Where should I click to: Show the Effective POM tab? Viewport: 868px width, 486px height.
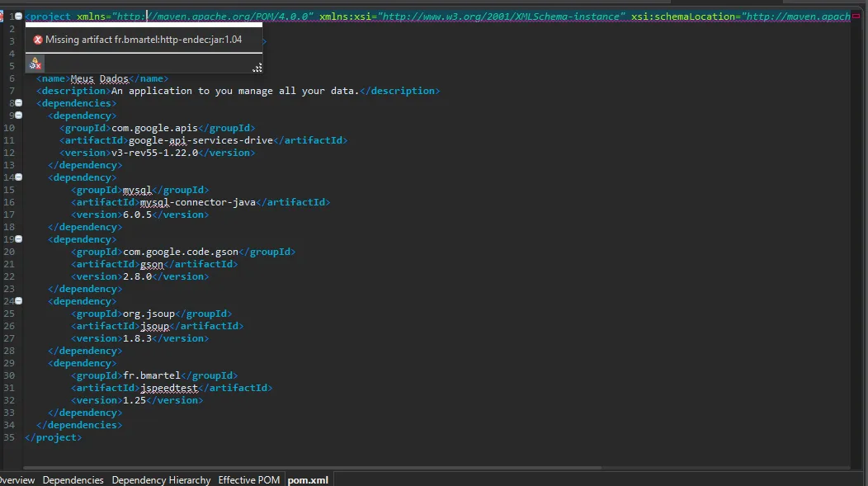248,479
